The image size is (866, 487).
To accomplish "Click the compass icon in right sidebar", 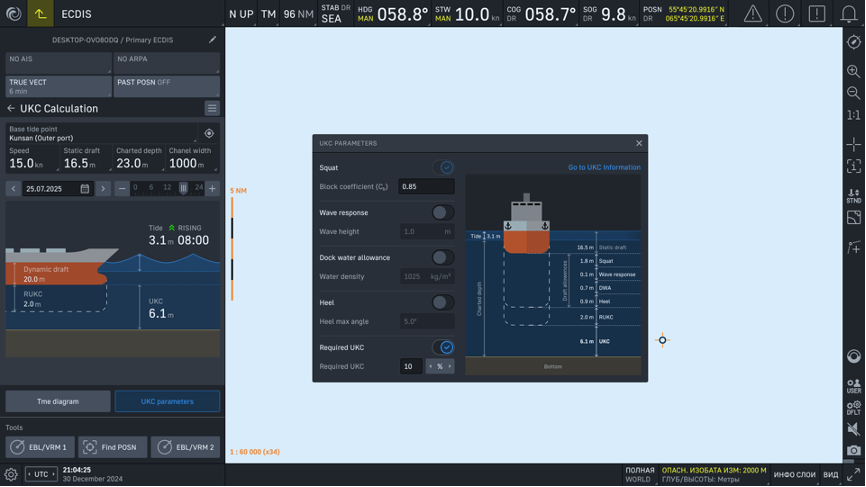I will tap(854, 43).
